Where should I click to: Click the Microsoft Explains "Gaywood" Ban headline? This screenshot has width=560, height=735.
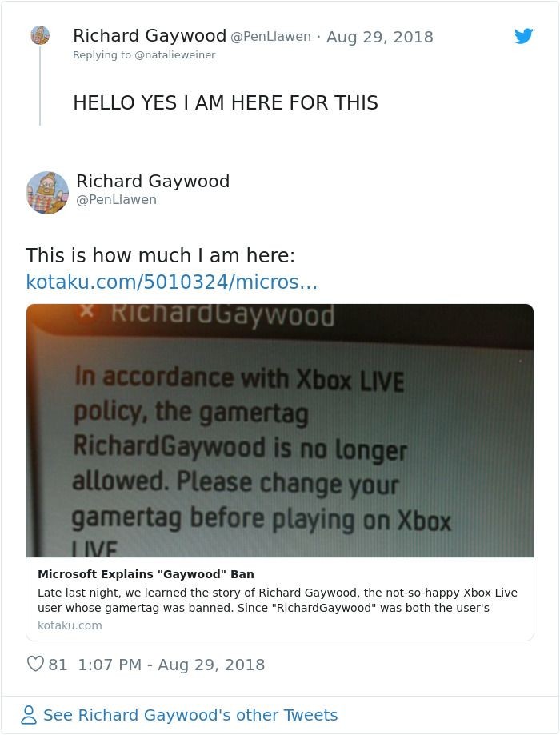(146, 574)
